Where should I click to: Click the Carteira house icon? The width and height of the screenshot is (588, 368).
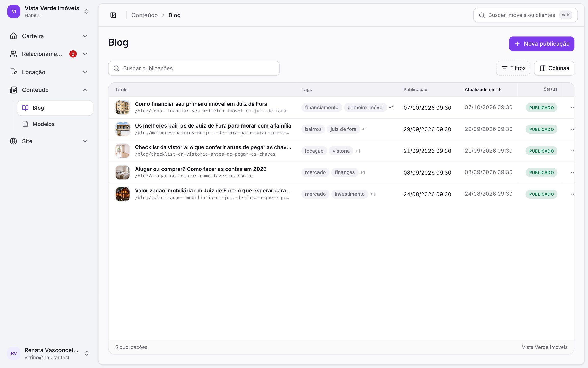14,36
